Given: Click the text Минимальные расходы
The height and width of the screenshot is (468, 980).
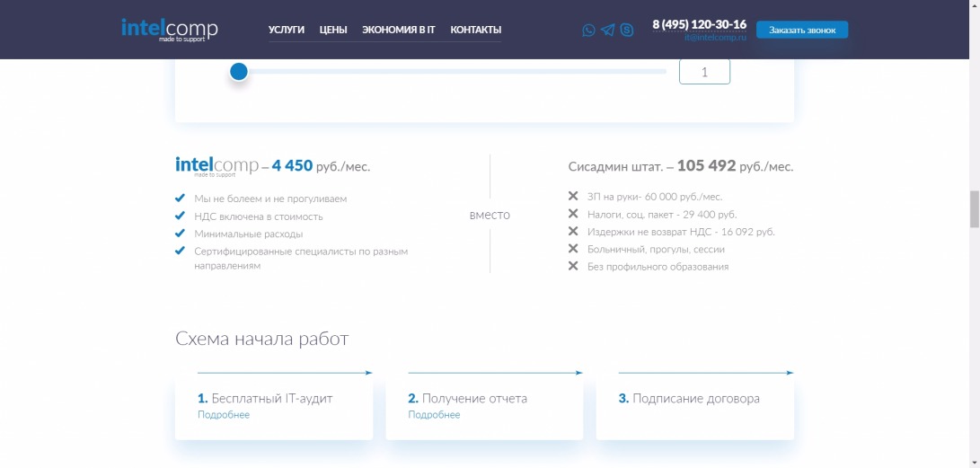Looking at the screenshot, I should tap(249, 234).
